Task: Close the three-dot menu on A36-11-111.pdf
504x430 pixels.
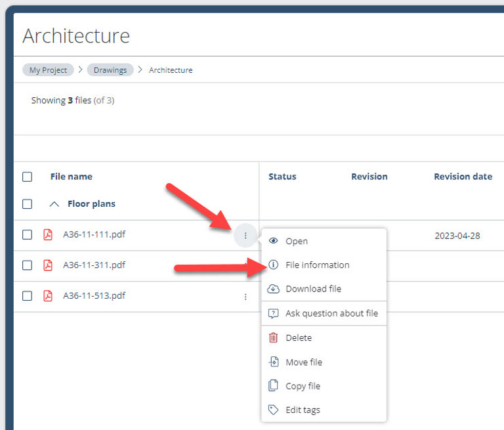Action: click(x=245, y=235)
